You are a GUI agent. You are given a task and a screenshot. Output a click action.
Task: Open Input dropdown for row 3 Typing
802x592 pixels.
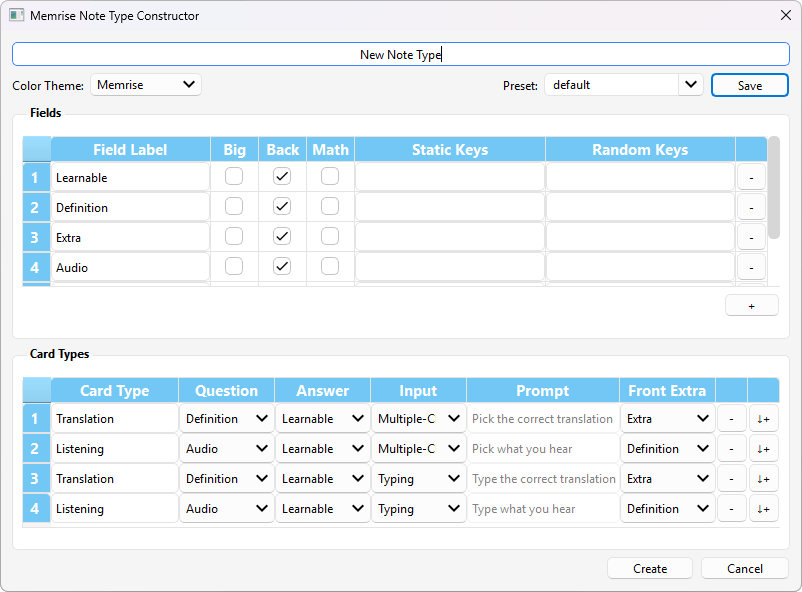click(x=418, y=478)
